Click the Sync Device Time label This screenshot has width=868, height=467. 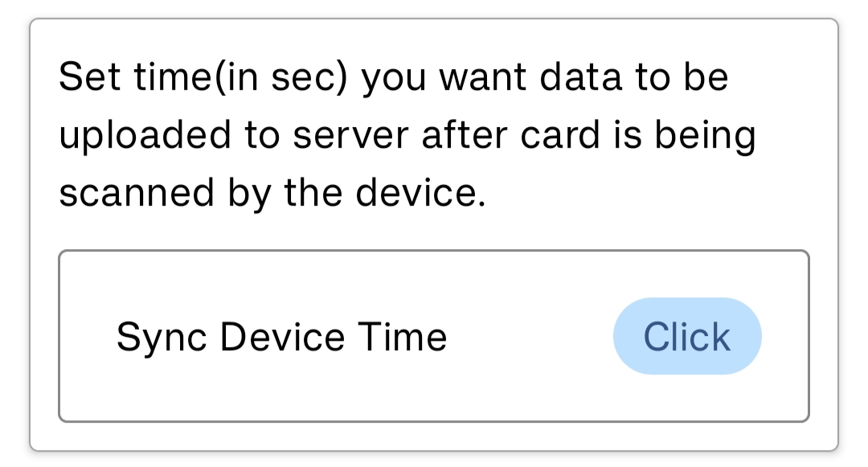pos(281,337)
